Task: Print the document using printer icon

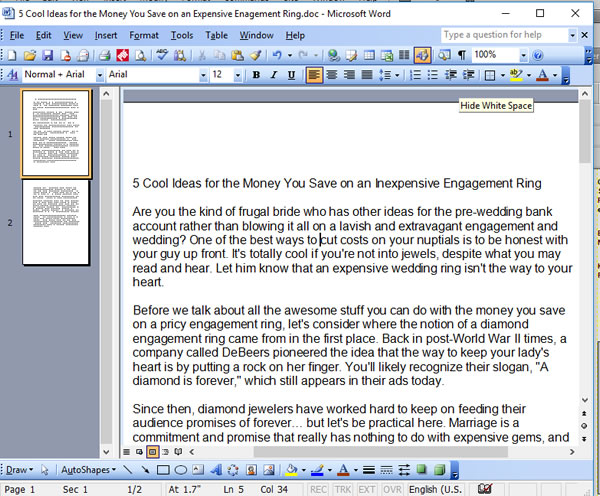Action: pos(104,55)
